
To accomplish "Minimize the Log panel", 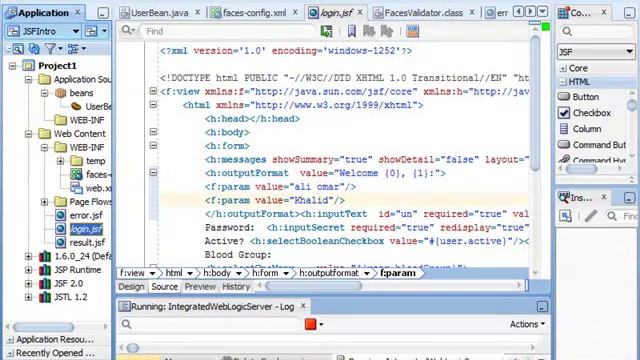I will tap(542, 307).
